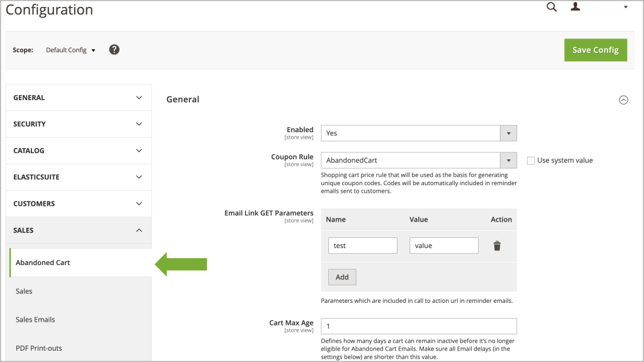This screenshot has width=644, height=362.
Task: Open the Coupon Rule AbandonedCart dropdown
Action: click(418, 161)
